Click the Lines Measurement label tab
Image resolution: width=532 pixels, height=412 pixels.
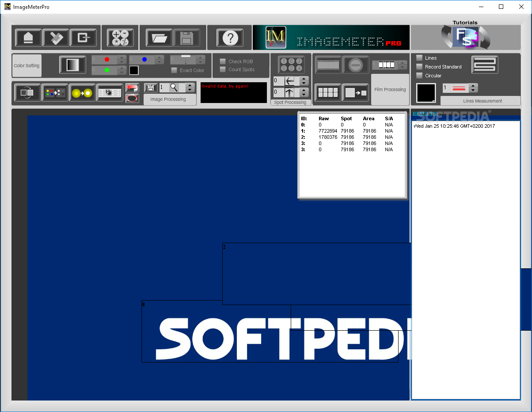pyautogui.click(x=480, y=101)
